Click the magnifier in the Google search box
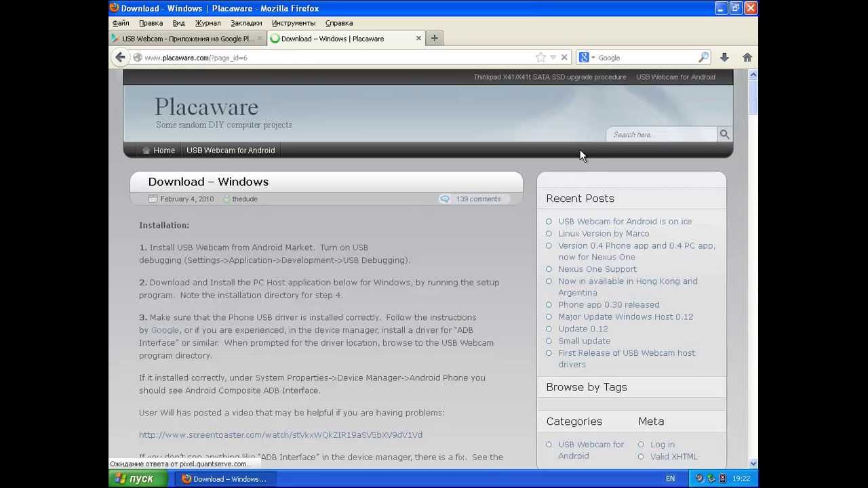The height and width of the screenshot is (488, 868). pos(703,58)
